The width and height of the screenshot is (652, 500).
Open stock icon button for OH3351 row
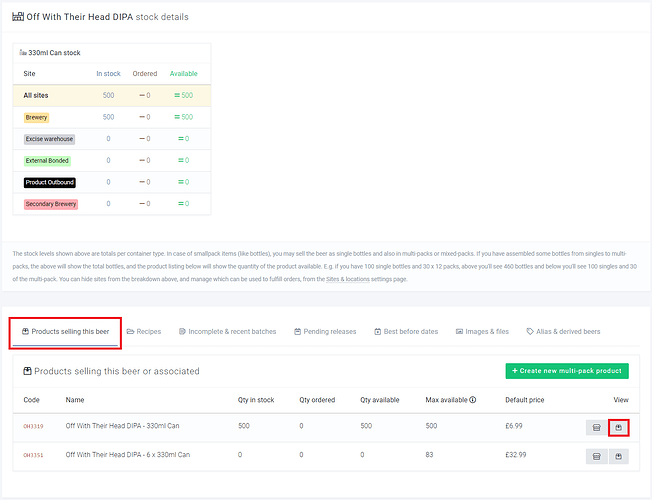597,456
